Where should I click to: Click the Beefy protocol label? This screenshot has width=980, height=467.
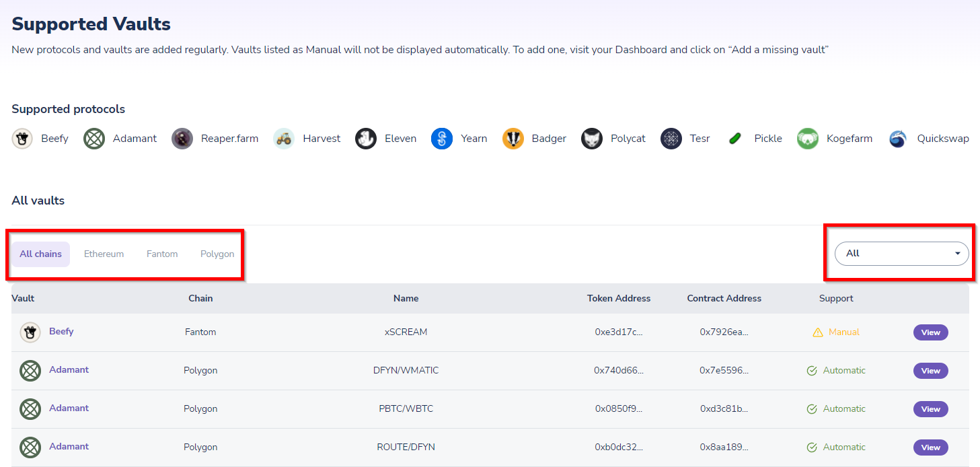click(x=54, y=139)
